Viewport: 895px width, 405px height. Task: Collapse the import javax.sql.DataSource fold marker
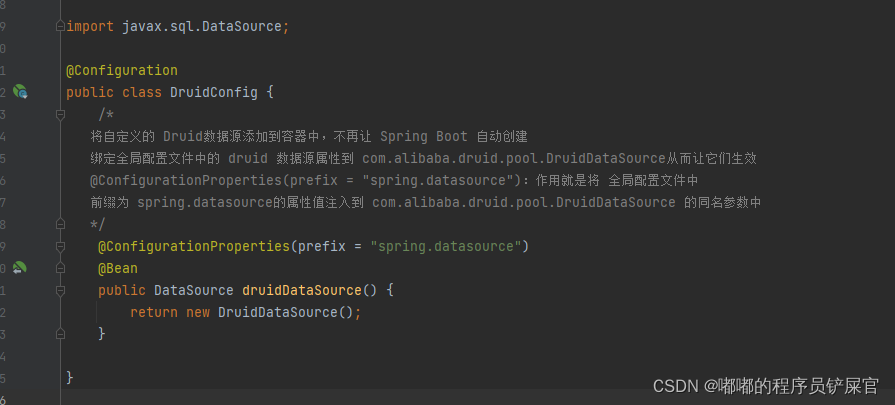coord(60,26)
